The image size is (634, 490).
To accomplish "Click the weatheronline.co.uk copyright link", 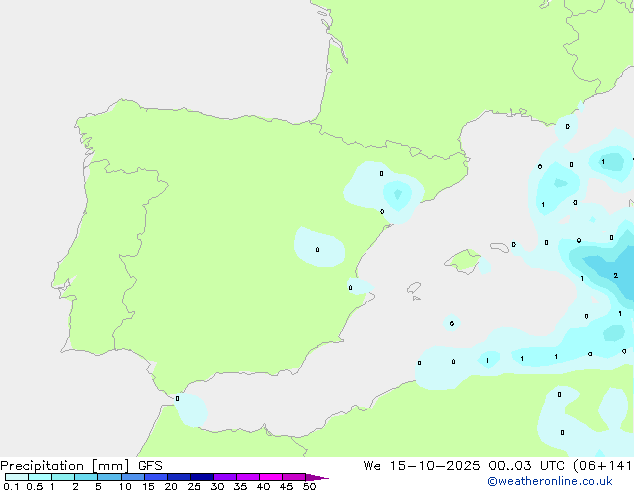I will coord(550,481).
